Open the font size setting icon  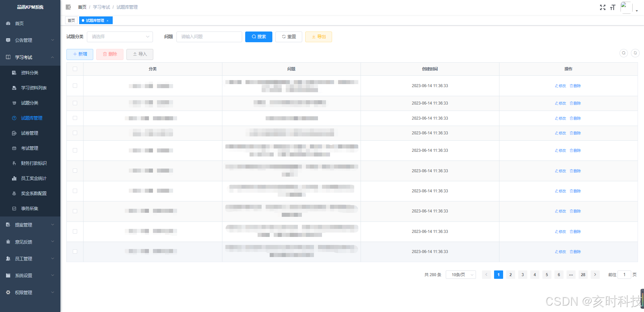(613, 7)
